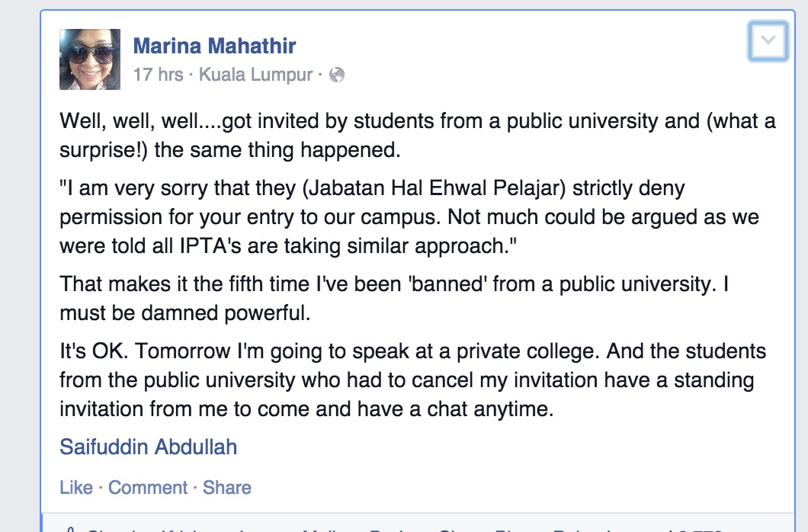Click the '17 hrs' post timestamp
This screenshot has height=532, width=808.
click(158, 75)
